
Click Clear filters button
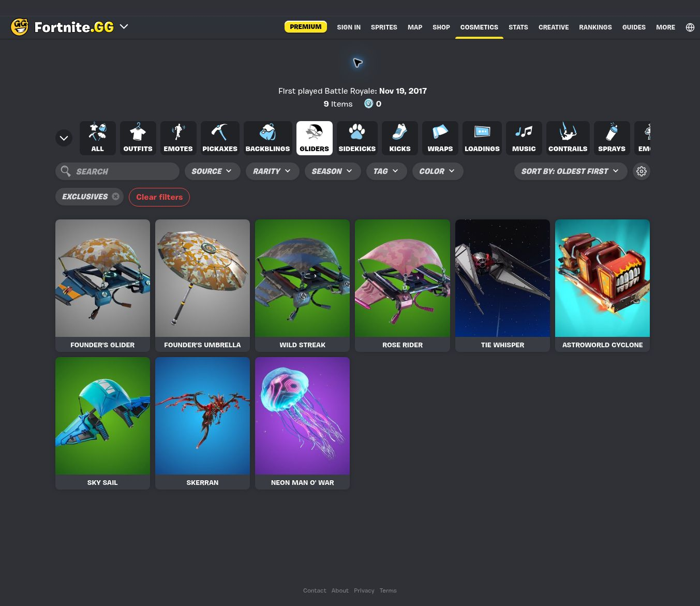pyautogui.click(x=159, y=197)
